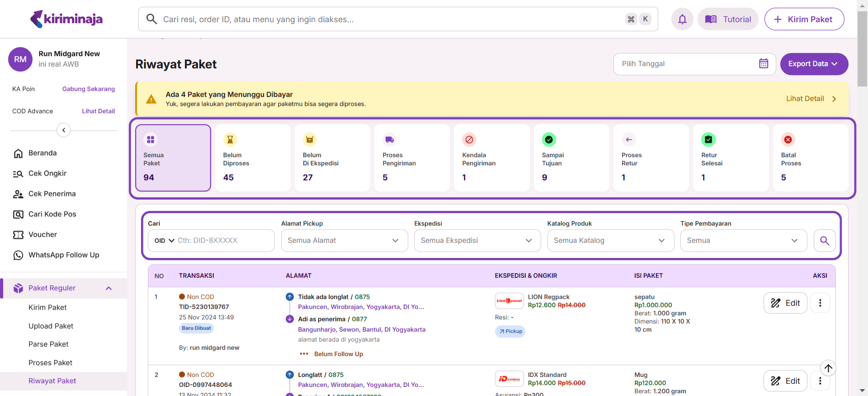This screenshot has width=868, height=396.
Task: Click the filter search magnifier button
Action: tap(824, 241)
